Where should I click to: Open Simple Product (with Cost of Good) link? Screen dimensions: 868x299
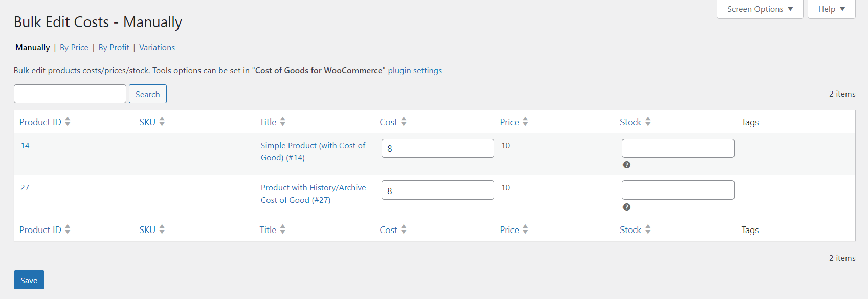coord(313,152)
